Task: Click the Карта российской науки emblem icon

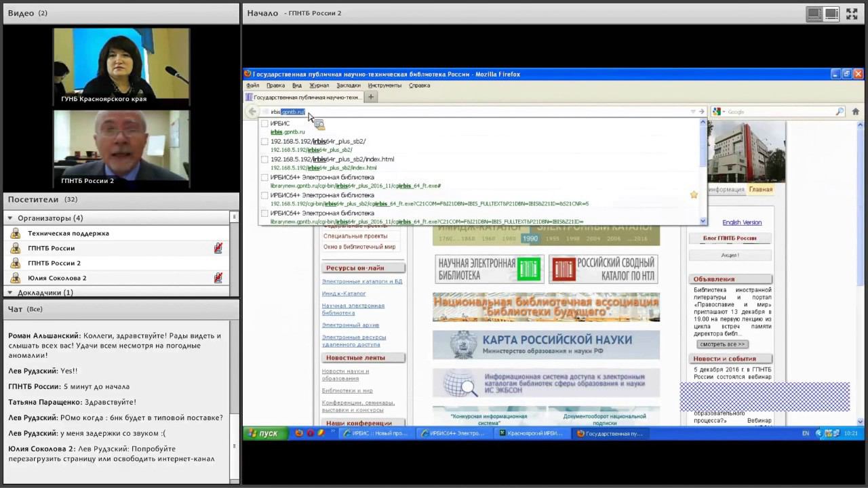Action: [x=464, y=345]
